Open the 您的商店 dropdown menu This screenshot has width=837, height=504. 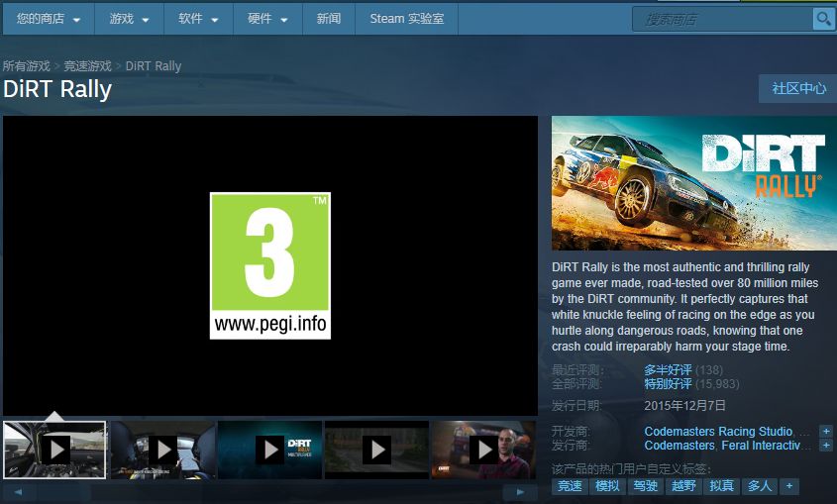49,19
